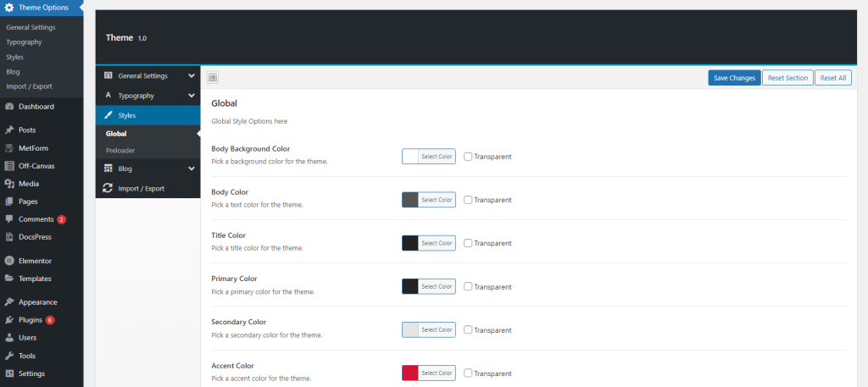Open Appearance in the admin menu
868x387 pixels.
click(38, 302)
